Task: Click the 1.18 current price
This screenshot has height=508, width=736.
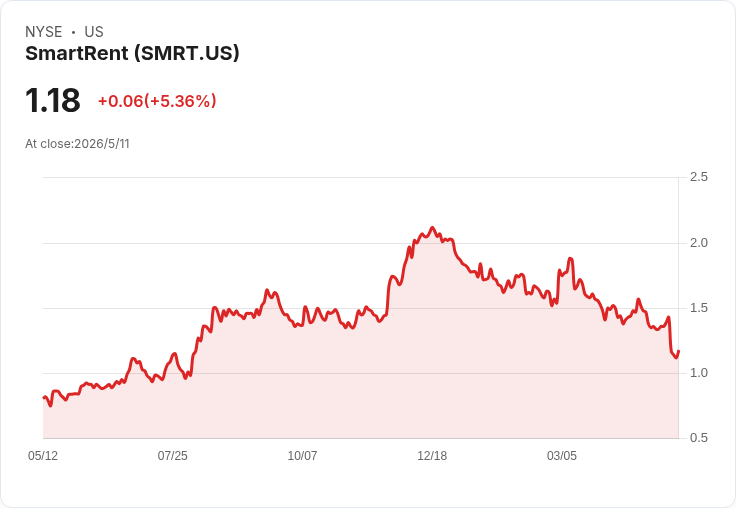Action: [53, 100]
